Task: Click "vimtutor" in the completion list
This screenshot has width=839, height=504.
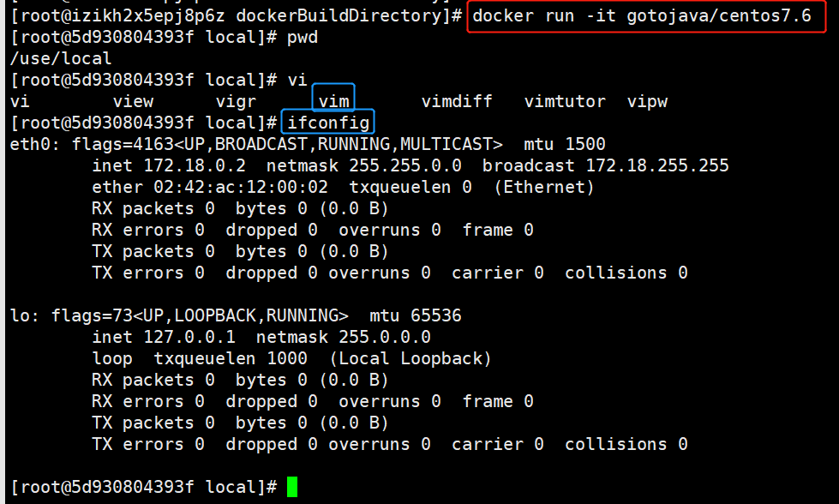Action: (x=565, y=102)
